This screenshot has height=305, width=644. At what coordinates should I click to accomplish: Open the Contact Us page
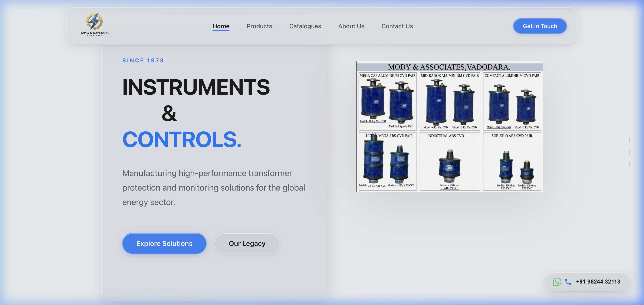(x=397, y=26)
